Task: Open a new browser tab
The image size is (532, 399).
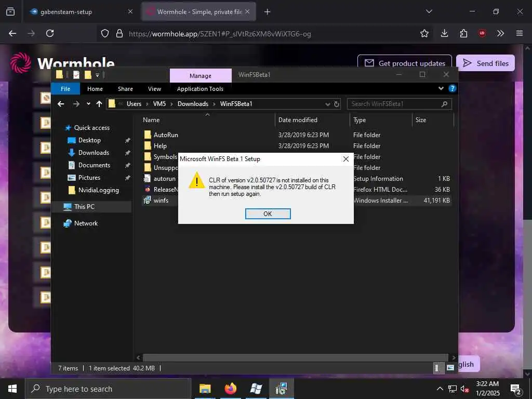Action: pos(268,12)
